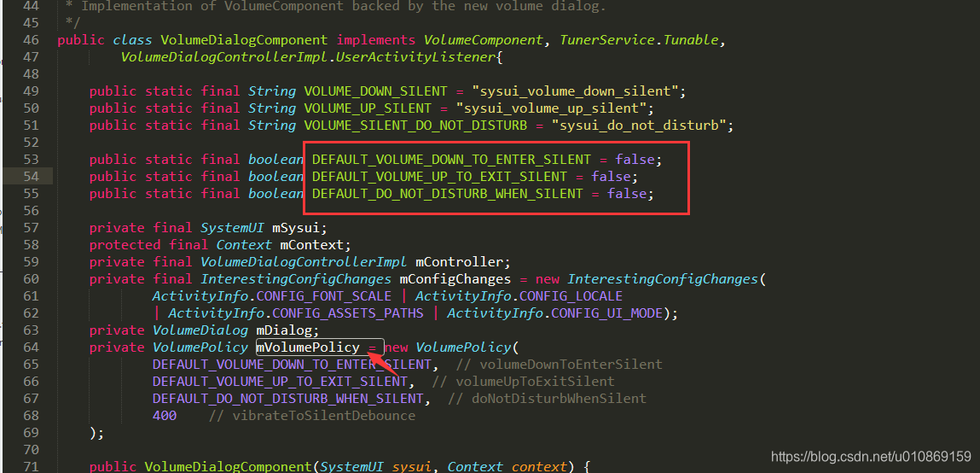
Task: Click the highlighted mVolumePolicy field
Action: [x=308, y=347]
